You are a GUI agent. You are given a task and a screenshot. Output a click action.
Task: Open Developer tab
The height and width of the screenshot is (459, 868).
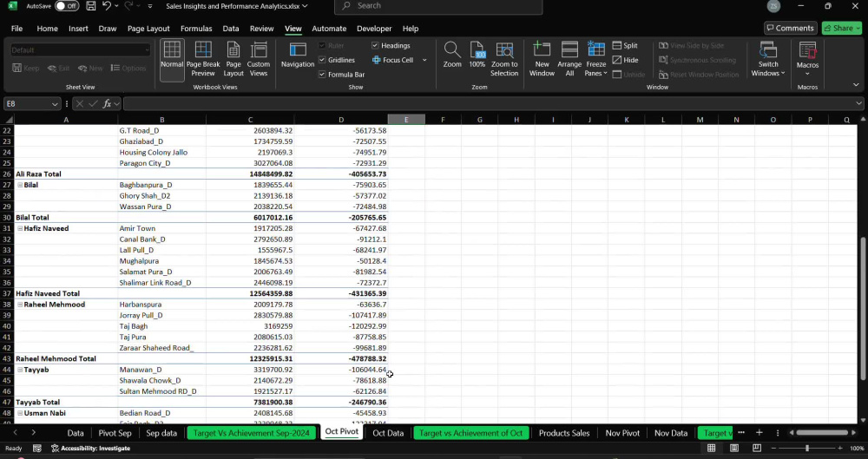coord(374,29)
